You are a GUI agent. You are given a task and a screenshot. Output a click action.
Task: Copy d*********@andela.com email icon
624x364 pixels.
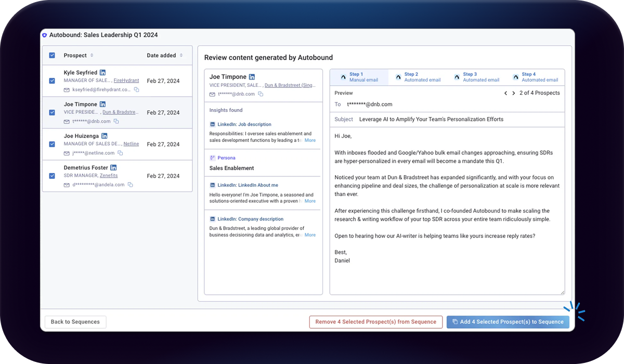pos(130,185)
